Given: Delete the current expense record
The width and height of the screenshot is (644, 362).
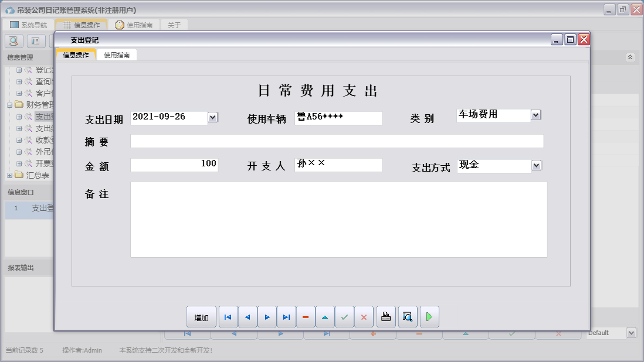Looking at the screenshot, I should (306, 316).
